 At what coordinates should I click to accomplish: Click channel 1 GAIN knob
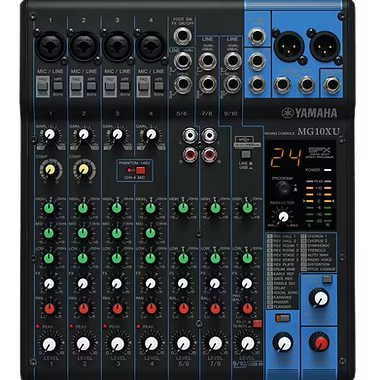point(50,134)
